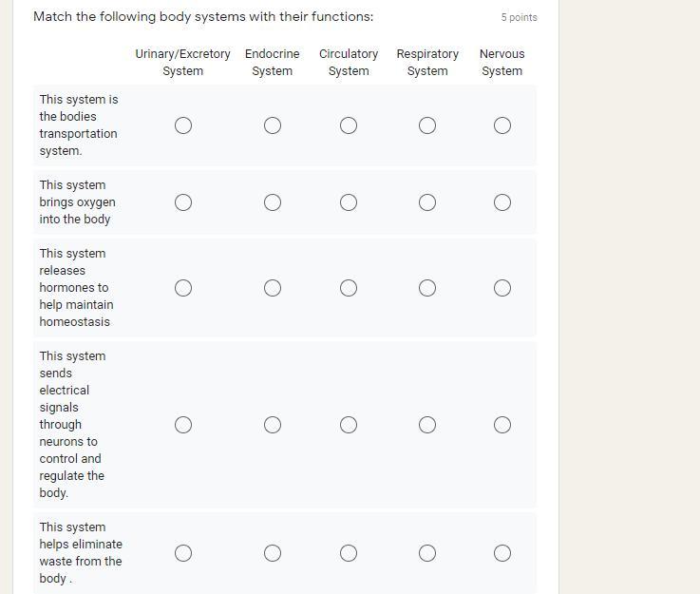Select Nervous System for electrical signals row
Viewport: 700px width, 594px height.
[502, 425]
